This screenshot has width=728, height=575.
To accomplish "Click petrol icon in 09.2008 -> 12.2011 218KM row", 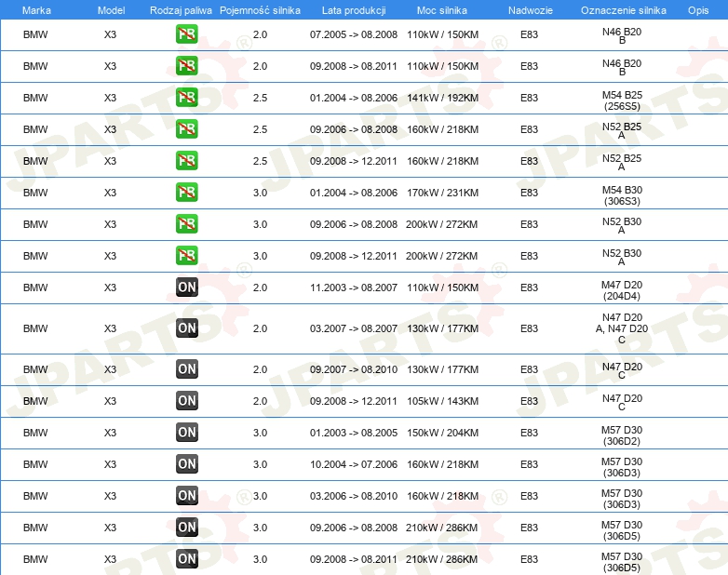I will coord(186,160).
